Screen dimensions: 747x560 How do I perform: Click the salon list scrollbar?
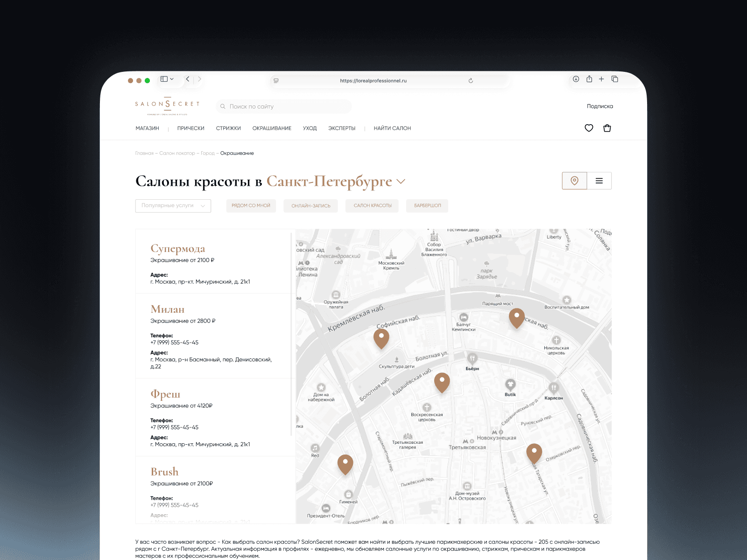tap(292, 334)
